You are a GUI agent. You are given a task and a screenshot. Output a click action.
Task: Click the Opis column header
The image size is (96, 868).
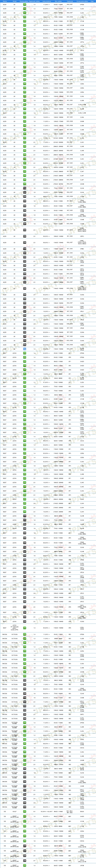tap(92, 1)
